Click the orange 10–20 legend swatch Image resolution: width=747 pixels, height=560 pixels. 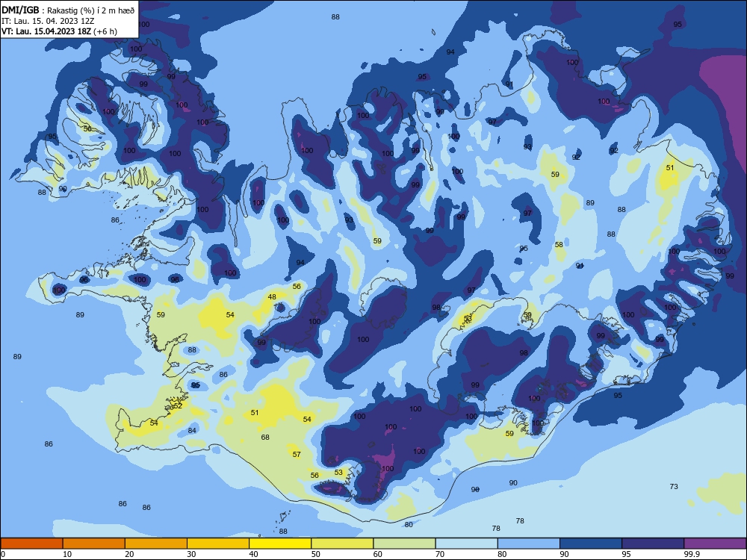[94, 544]
